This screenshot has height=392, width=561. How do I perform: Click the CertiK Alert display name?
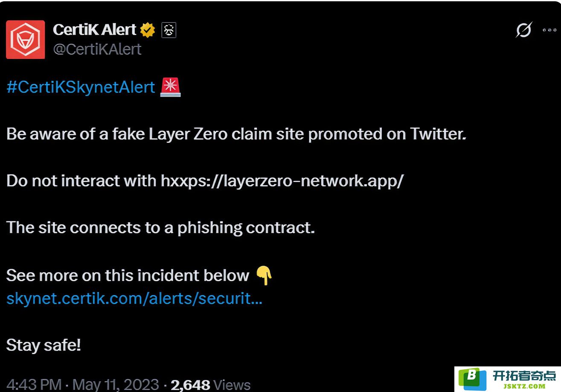click(x=94, y=30)
